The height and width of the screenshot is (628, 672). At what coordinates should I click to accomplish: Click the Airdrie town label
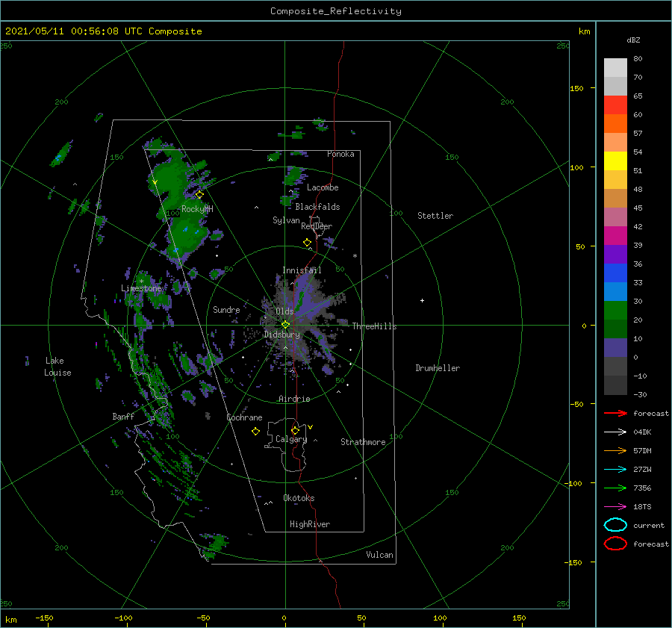[294, 399]
